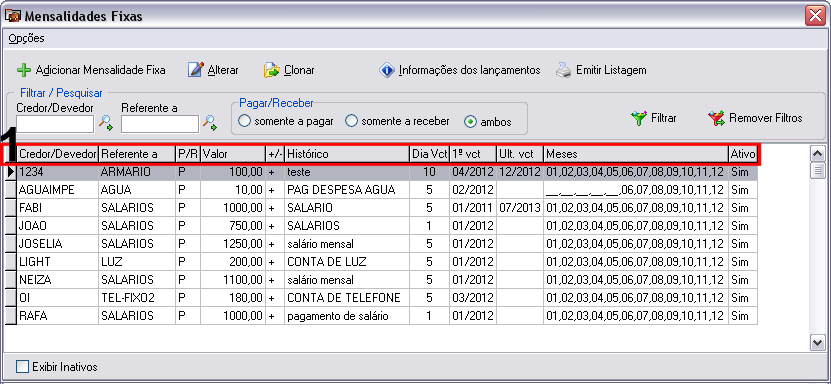Click the Filtrar button label
This screenshot has height=385, width=831.
click(664, 118)
